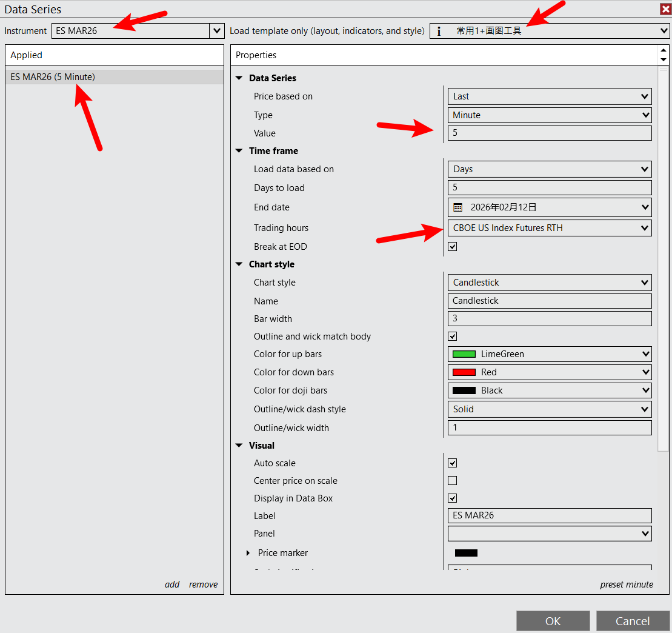Click the OK button
Viewport: 672px width, 633px height.
click(x=553, y=621)
